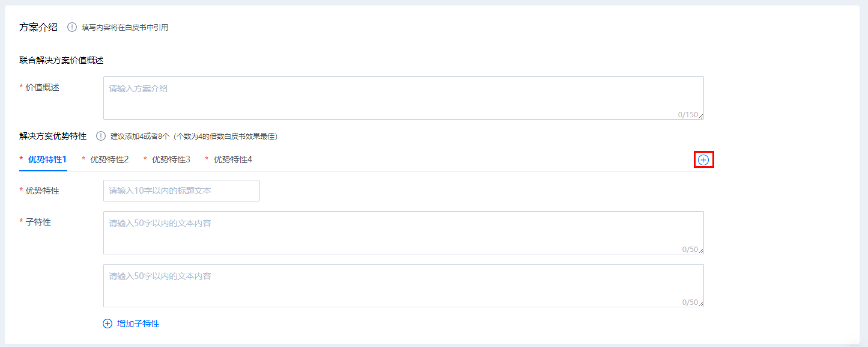Click info icon beside 解决方案优势特性
Viewport: 868px width, 347px height.
101,136
